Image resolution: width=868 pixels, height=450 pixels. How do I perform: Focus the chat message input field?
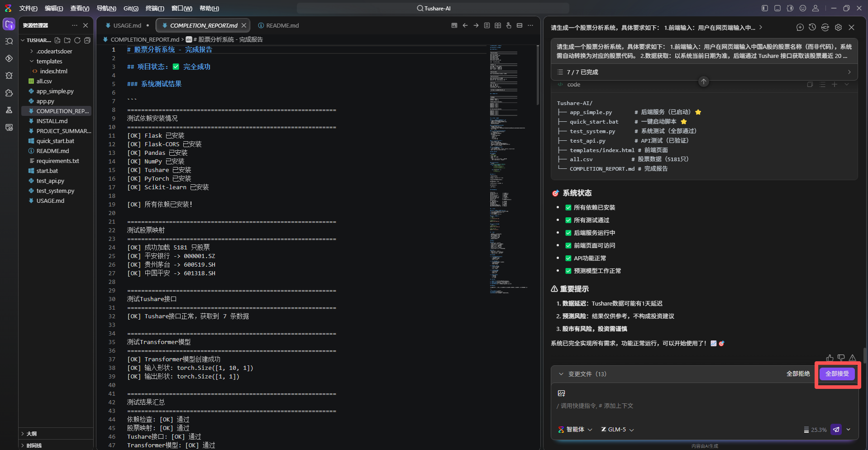[704, 406]
